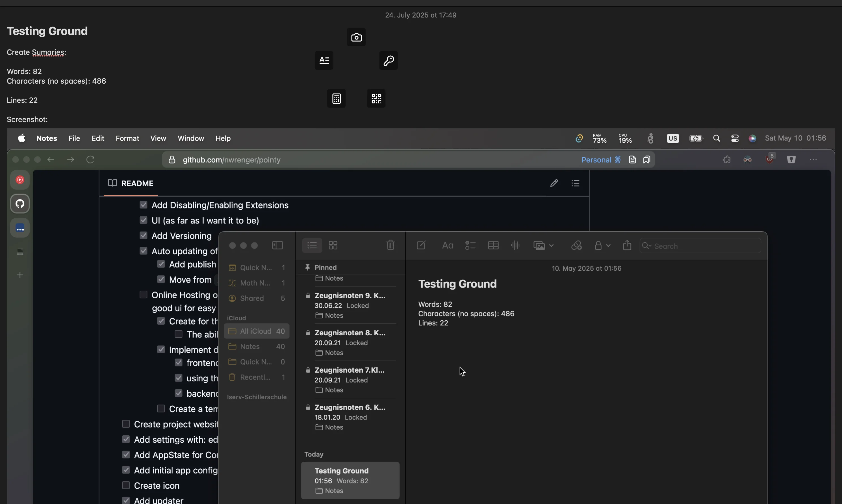Switch Notes to gallery view
This screenshot has width=842, height=504.
tap(333, 245)
